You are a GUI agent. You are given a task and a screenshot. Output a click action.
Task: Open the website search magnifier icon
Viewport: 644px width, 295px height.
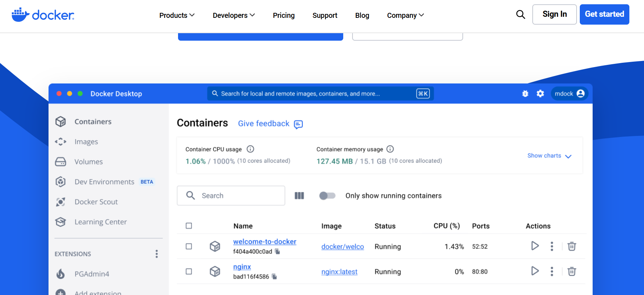pyautogui.click(x=521, y=15)
